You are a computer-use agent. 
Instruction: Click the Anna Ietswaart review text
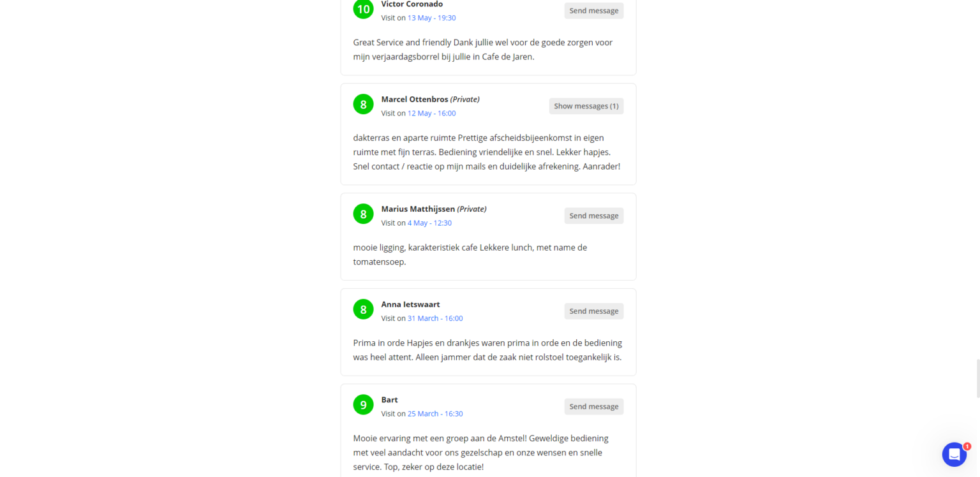(487, 350)
